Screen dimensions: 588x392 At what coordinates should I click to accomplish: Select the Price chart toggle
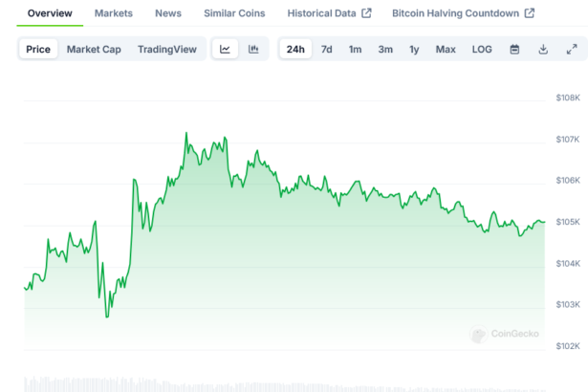[x=38, y=49]
